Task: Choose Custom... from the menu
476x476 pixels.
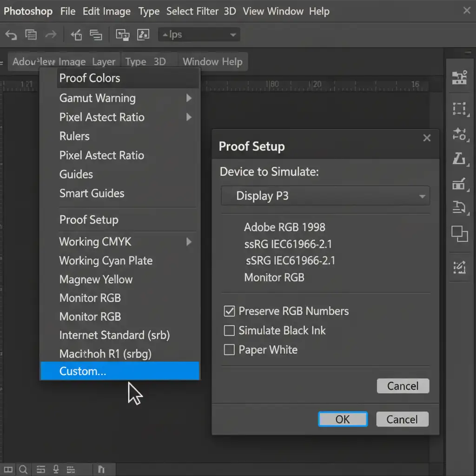Action: [83, 371]
